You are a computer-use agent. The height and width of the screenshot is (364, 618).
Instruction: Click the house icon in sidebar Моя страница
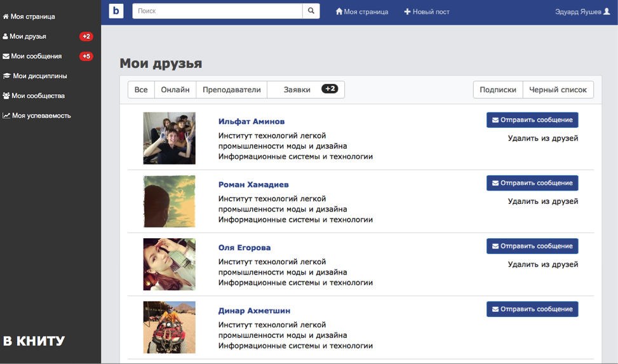pyautogui.click(x=6, y=17)
